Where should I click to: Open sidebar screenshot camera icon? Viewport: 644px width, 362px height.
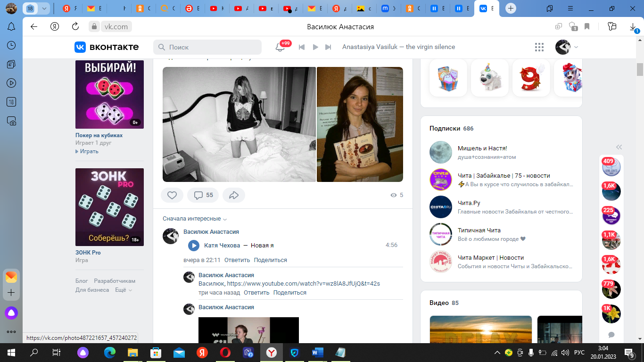coord(11,121)
